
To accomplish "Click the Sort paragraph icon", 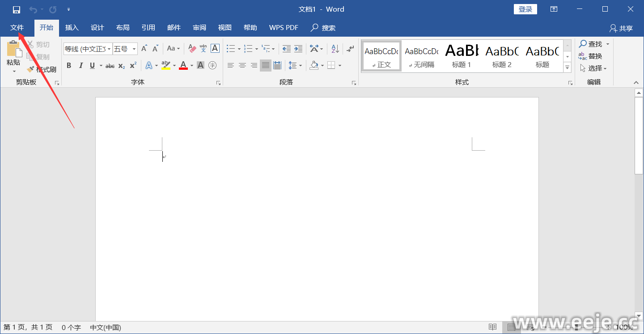I will coord(335,48).
